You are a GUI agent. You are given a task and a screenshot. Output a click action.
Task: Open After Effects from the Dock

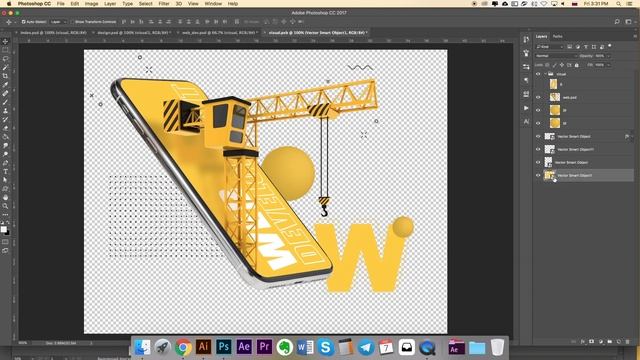coord(244,347)
